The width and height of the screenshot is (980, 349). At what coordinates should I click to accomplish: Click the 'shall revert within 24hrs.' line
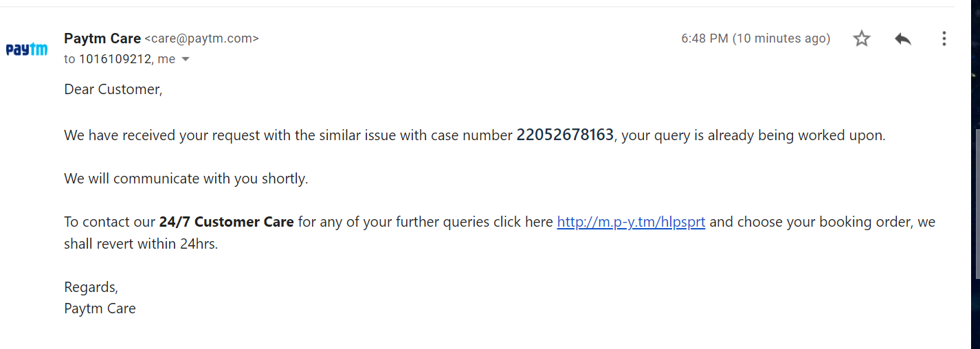[141, 243]
